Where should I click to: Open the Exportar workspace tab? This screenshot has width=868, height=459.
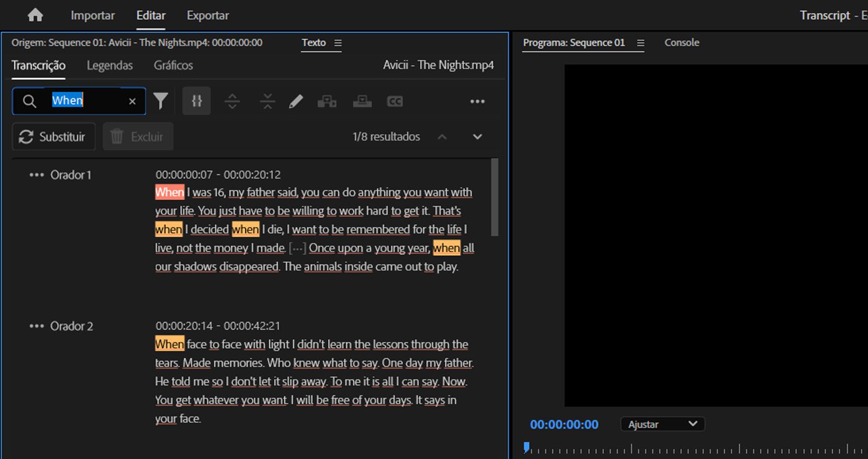208,15
